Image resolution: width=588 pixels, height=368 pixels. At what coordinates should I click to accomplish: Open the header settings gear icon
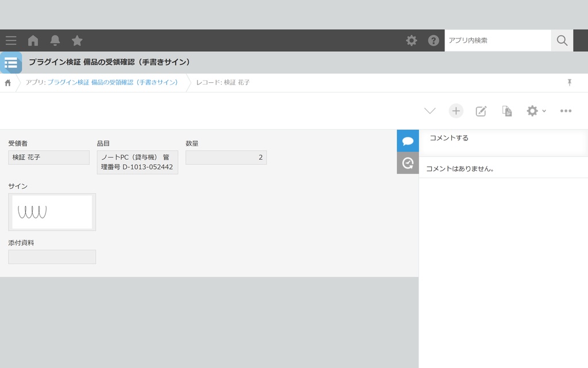(x=411, y=41)
